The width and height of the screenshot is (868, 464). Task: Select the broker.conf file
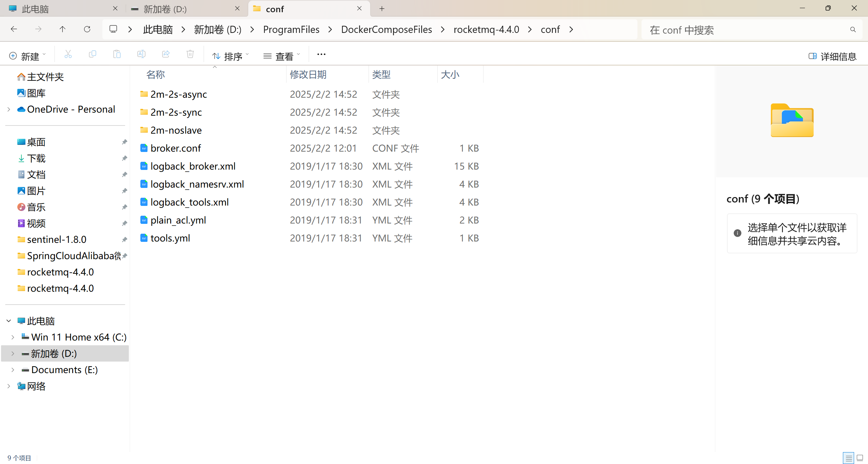point(176,148)
